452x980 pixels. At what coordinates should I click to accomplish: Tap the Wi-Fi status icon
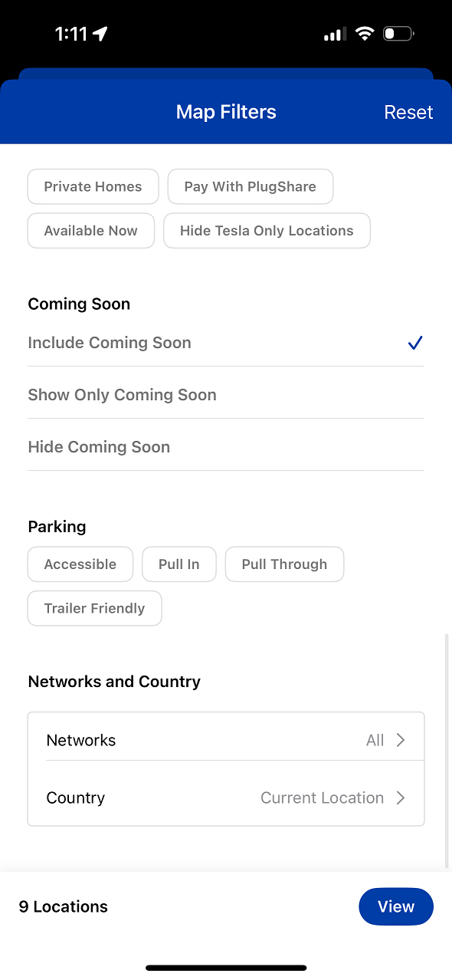pos(365,34)
